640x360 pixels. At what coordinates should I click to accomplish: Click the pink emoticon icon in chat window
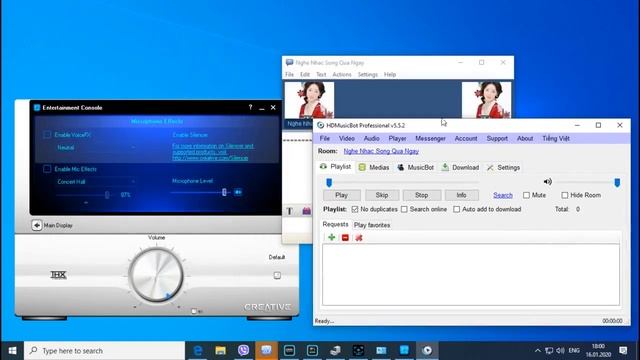(306, 211)
